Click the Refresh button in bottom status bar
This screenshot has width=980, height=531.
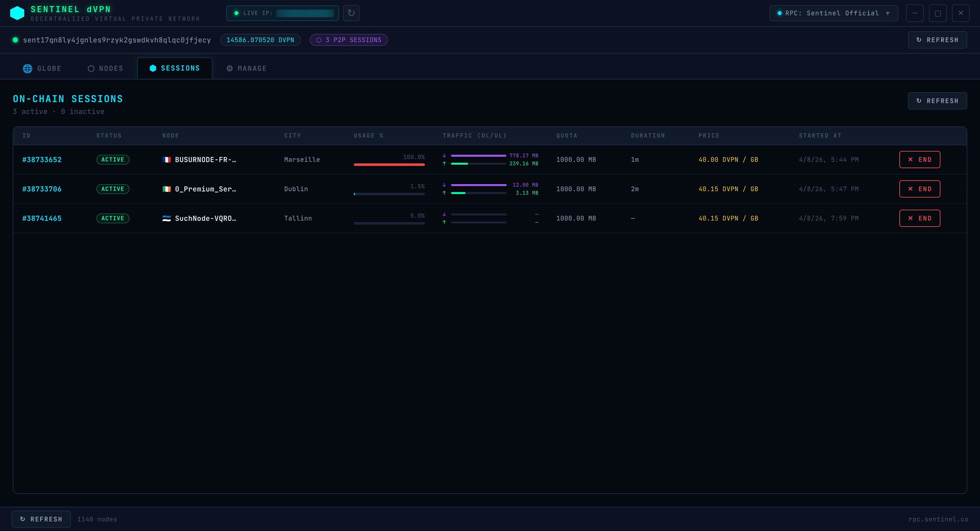click(x=41, y=519)
